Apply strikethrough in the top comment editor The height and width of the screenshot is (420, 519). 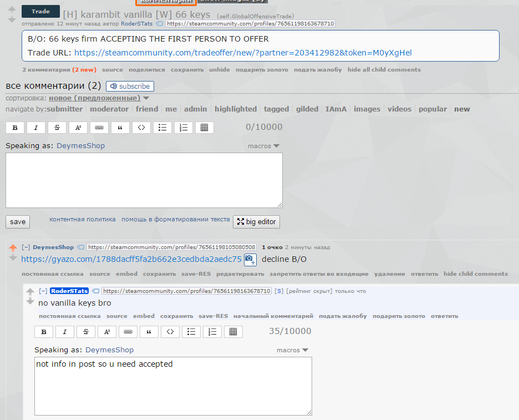coord(57,128)
